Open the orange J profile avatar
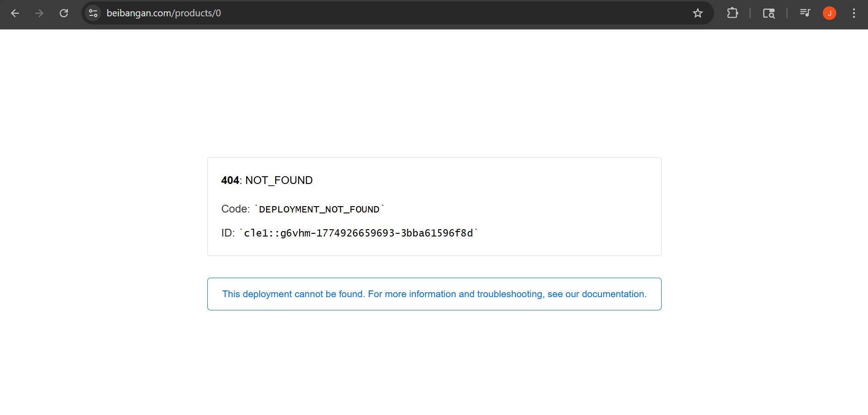868x415 pixels. click(x=829, y=13)
